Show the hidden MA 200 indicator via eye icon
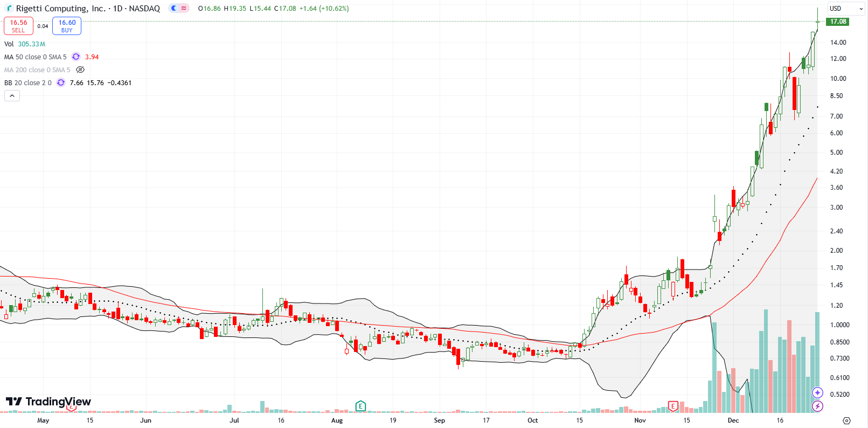Image resolution: width=868 pixels, height=428 pixels. click(x=80, y=70)
